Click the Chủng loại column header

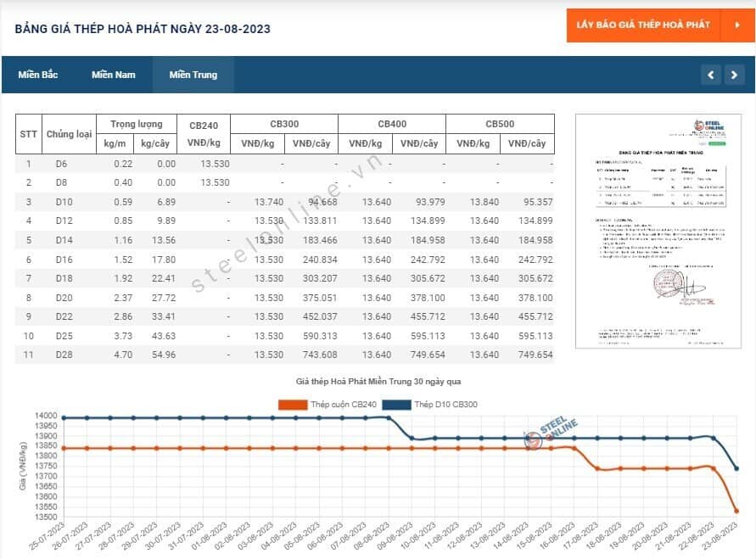(x=69, y=134)
